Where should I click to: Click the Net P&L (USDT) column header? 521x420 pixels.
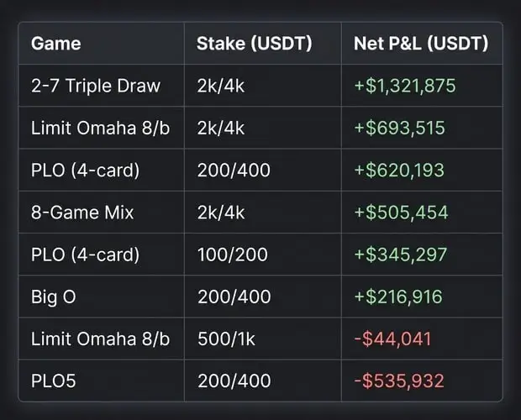(421, 44)
